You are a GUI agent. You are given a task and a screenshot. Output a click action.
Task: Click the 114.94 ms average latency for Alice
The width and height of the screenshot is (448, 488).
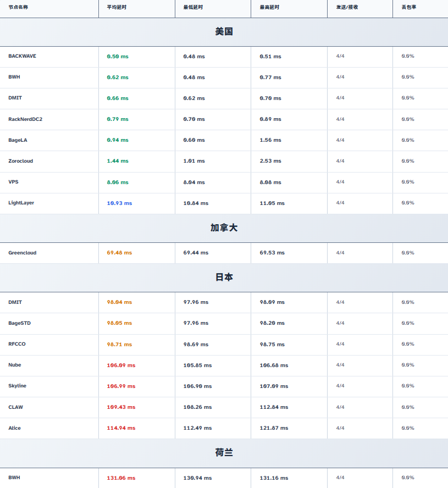121,428
